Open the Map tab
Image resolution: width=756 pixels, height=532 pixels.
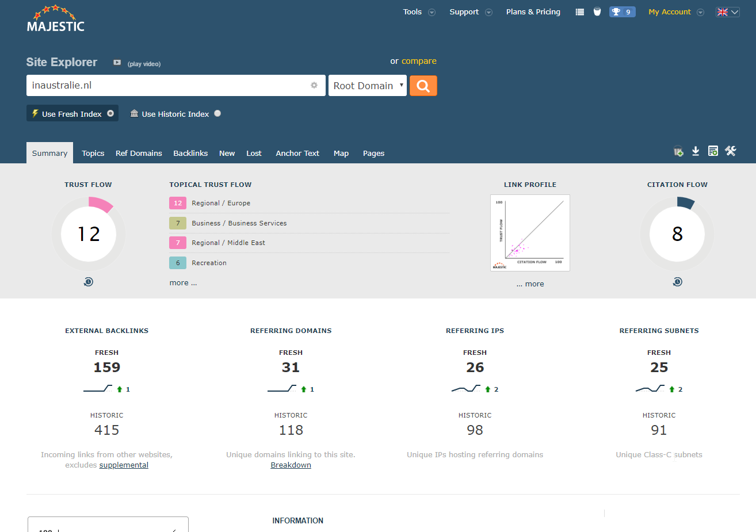point(341,153)
